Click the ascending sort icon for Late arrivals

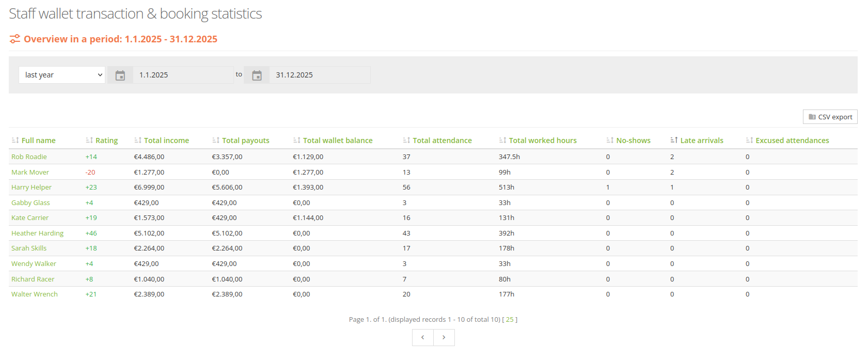pos(674,141)
